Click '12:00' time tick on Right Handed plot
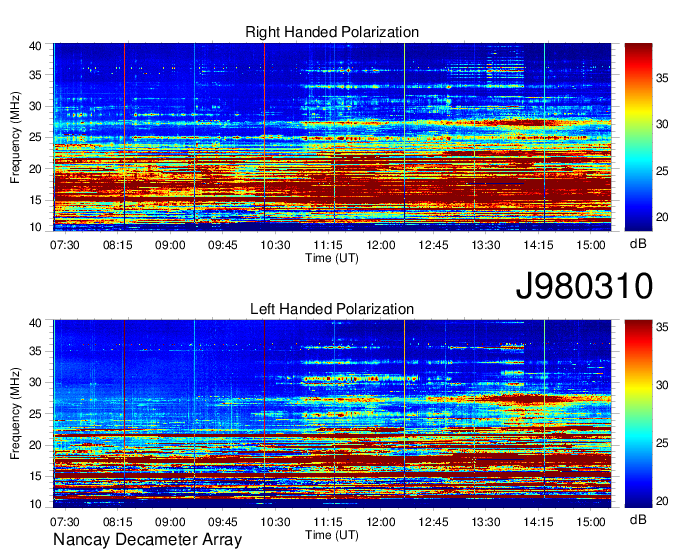This screenshot has width=680, height=552. click(x=380, y=245)
